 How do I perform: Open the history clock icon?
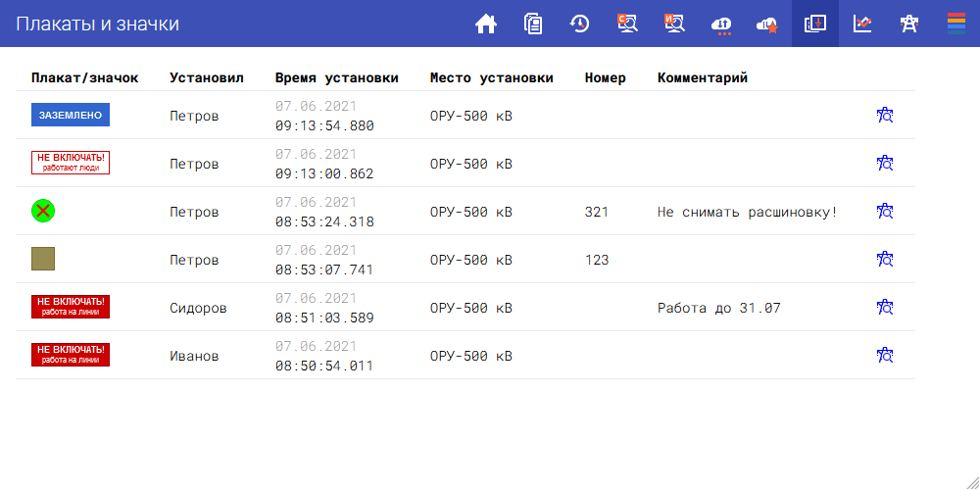[x=580, y=24]
